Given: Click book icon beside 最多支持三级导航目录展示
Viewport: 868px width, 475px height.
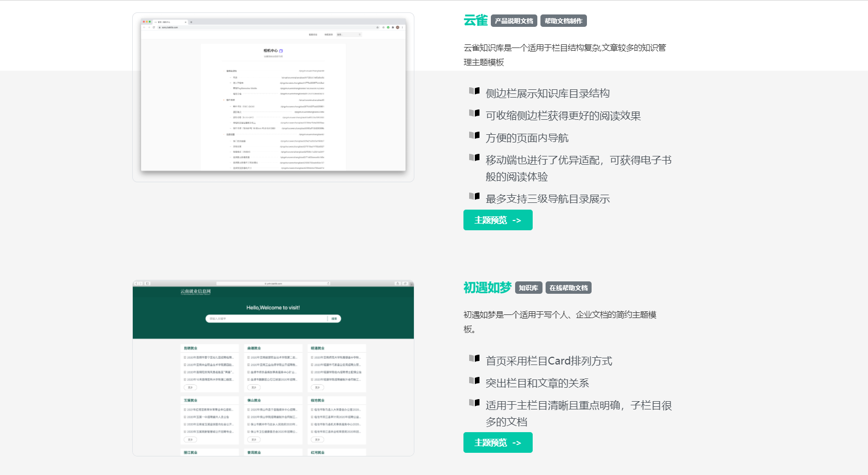Looking at the screenshot, I should pos(474,196).
